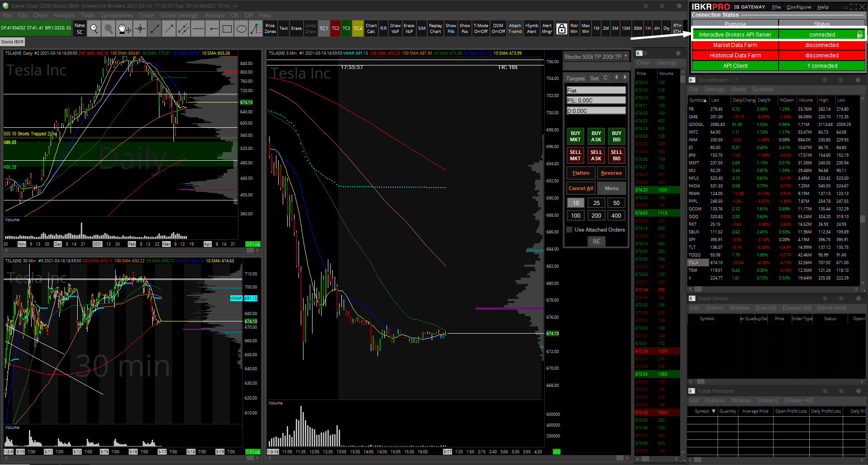Click the Flatten position button
This screenshot has height=465, width=868.
click(x=581, y=173)
